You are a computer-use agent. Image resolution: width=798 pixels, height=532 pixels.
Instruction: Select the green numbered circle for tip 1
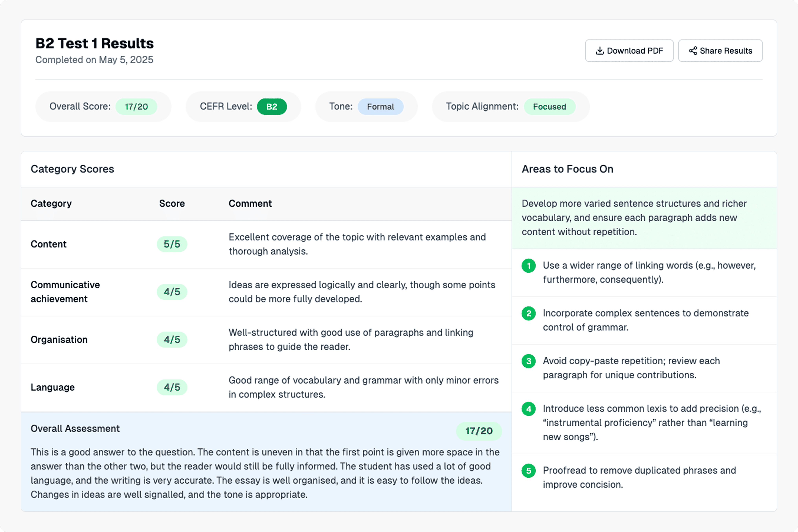point(528,266)
